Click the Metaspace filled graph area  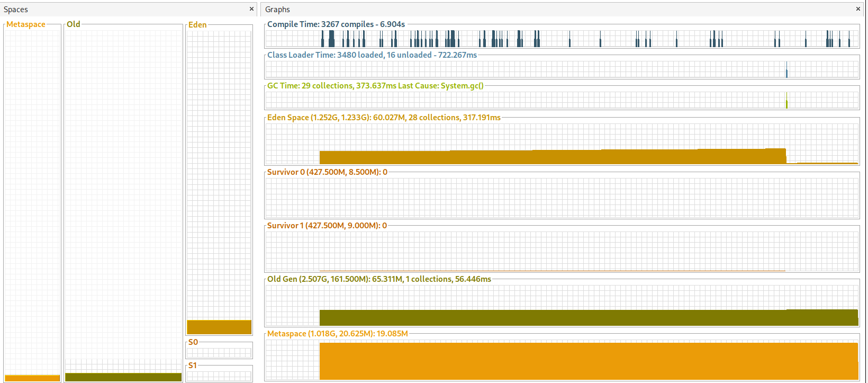pyautogui.click(x=589, y=361)
